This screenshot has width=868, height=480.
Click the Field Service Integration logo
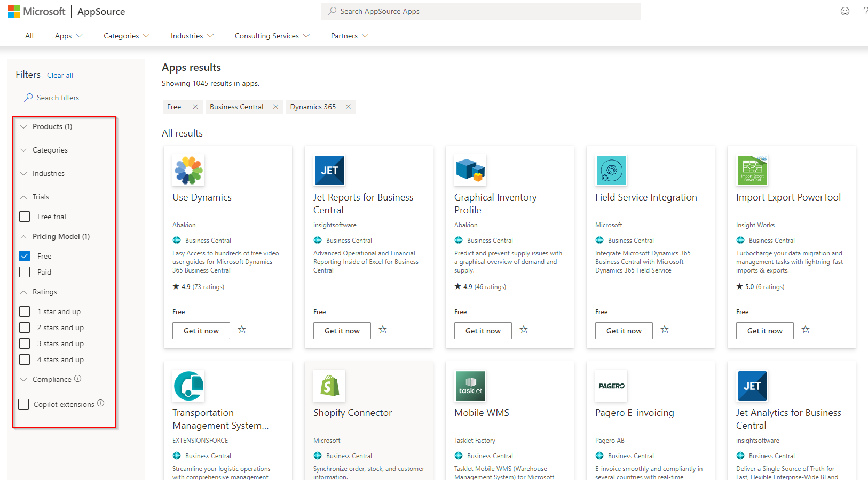click(x=611, y=171)
